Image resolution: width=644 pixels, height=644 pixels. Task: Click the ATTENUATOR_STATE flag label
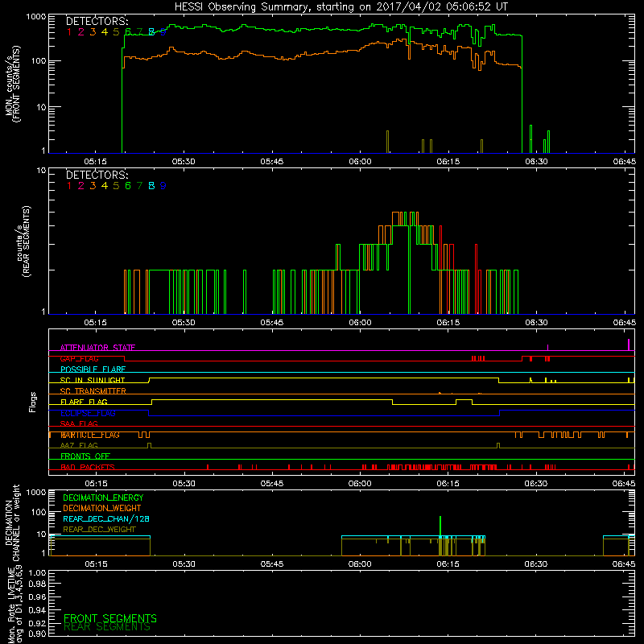tap(97, 348)
